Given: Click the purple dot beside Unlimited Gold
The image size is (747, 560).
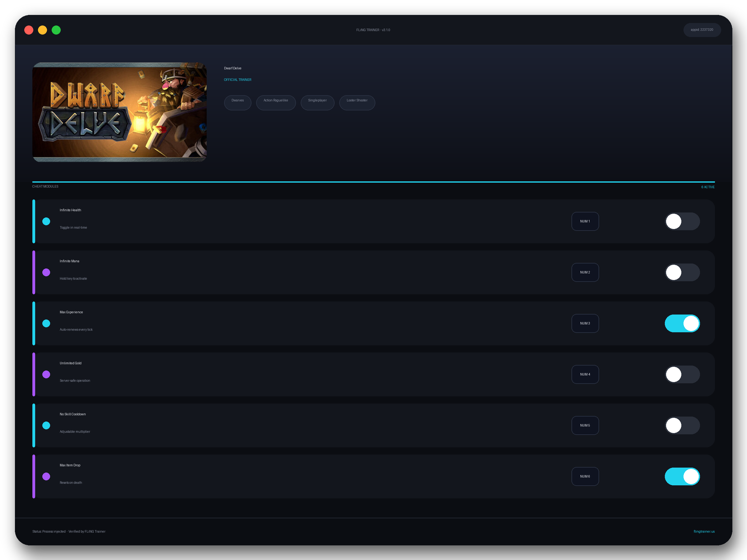Looking at the screenshot, I should tap(46, 374).
